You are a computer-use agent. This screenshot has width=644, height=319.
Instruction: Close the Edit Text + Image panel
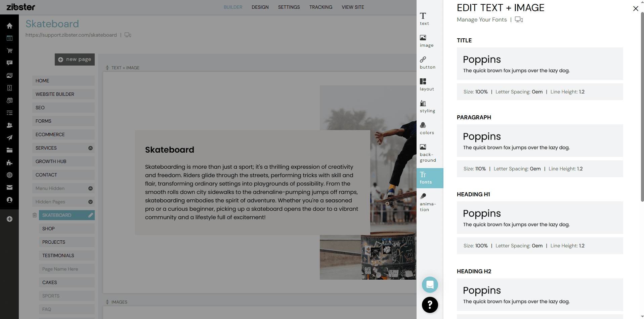(636, 8)
